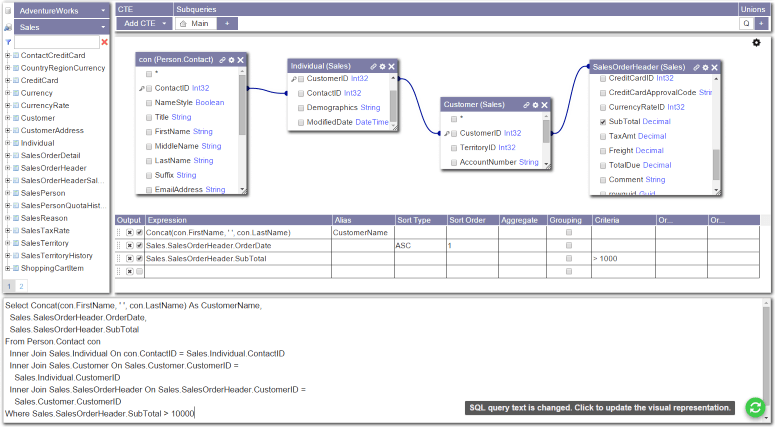This screenshot has width=775, height=427.
Task: Expand the ShoppingCartItem tree node
Action: [7, 268]
